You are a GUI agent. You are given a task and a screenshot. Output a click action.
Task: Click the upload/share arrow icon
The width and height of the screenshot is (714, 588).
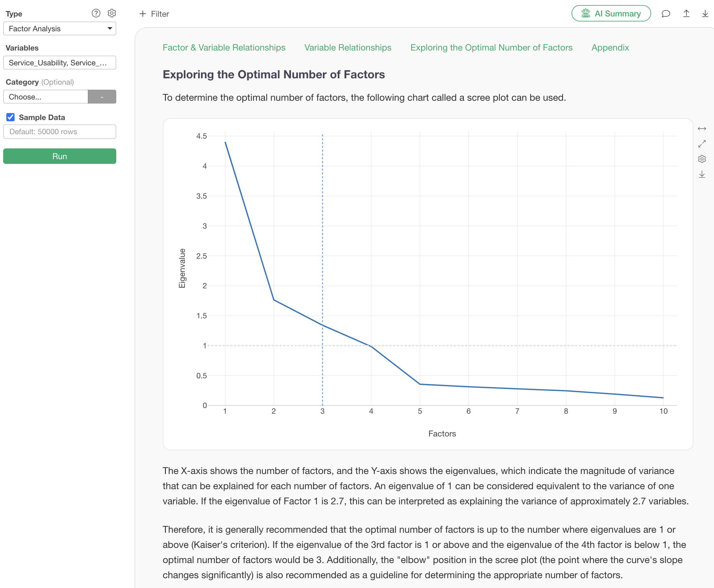coord(686,14)
